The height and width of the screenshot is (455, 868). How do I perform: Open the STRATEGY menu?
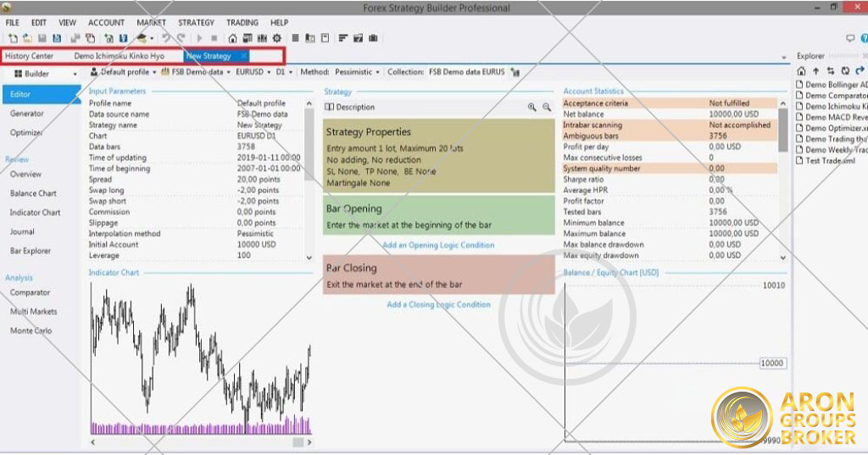click(x=196, y=23)
